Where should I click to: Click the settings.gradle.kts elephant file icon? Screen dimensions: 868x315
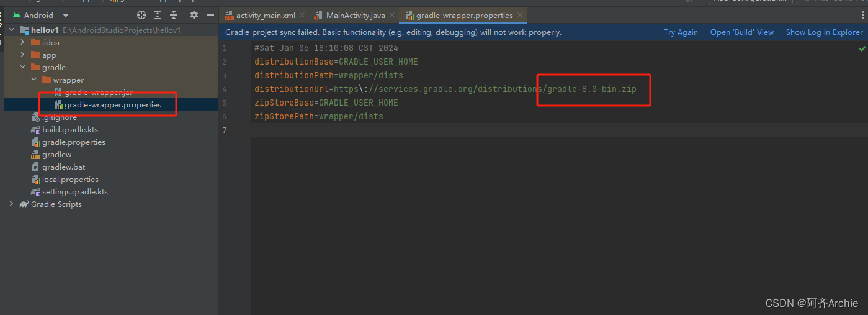(35, 191)
